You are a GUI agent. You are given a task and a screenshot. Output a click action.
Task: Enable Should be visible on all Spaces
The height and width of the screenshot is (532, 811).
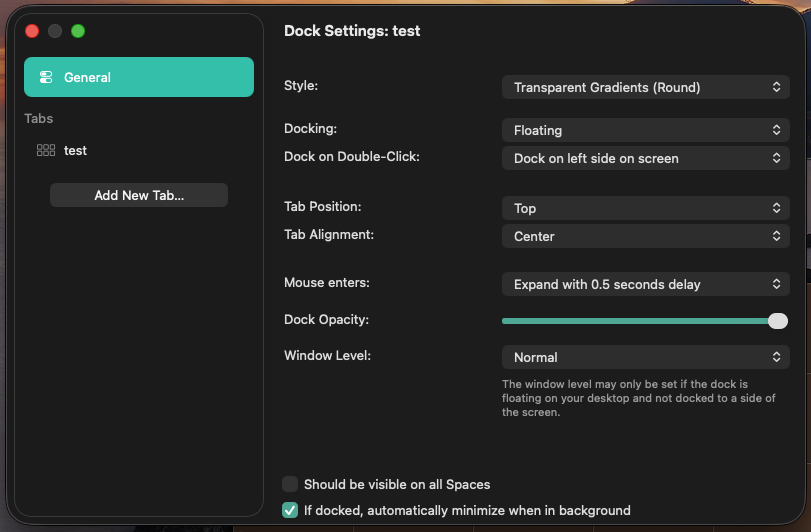coord(291,484)
